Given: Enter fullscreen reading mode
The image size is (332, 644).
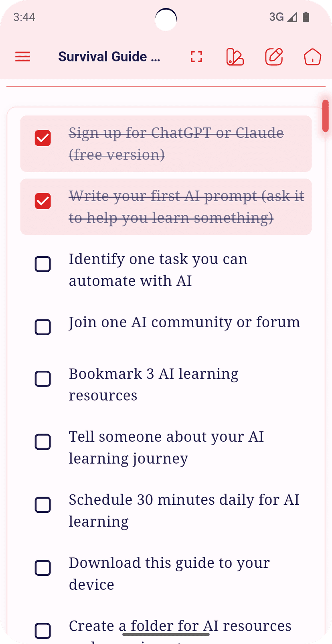Looking at the screenshot, I should (x=196, y=57).
